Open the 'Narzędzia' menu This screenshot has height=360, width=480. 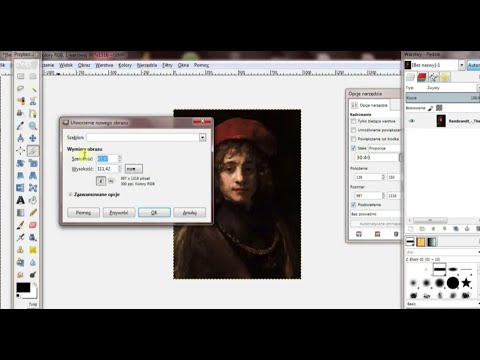(x=147, y=65)
